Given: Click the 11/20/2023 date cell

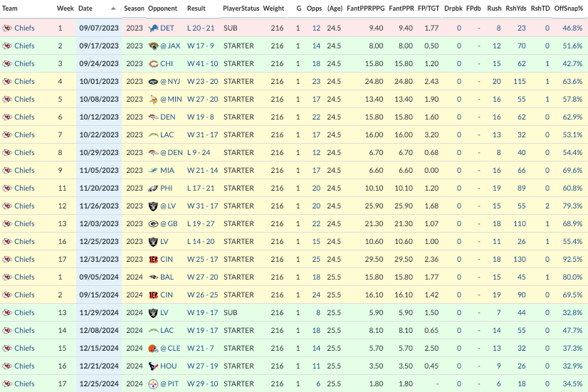Looking at the screenshot, I should click(99, 188).
